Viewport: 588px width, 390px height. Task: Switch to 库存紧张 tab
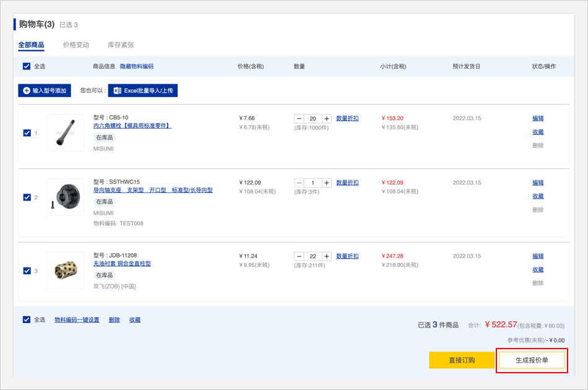(x=121, y=45)
